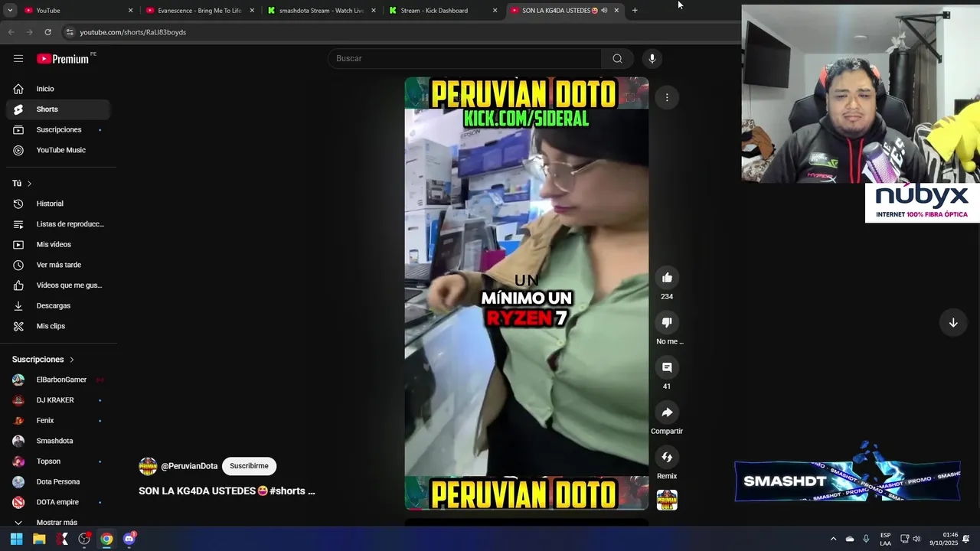Remix this short

pos(667,457)
